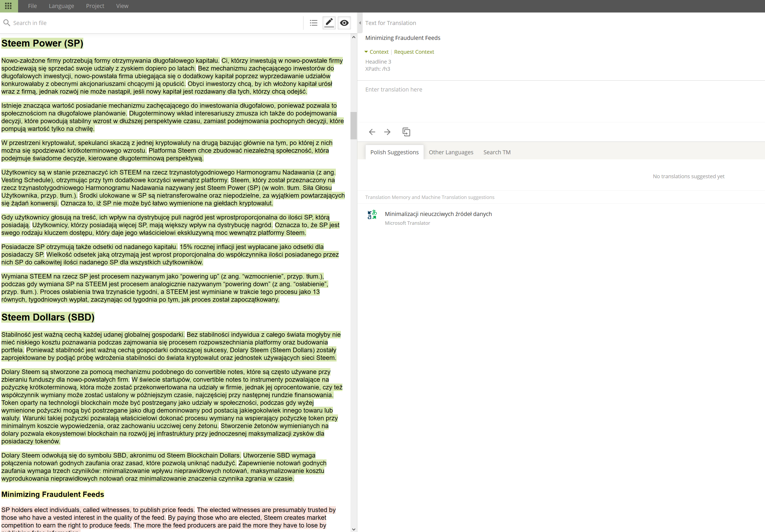
Task: Toggle the pencil edit mode icon
Action: pos(329,23)
